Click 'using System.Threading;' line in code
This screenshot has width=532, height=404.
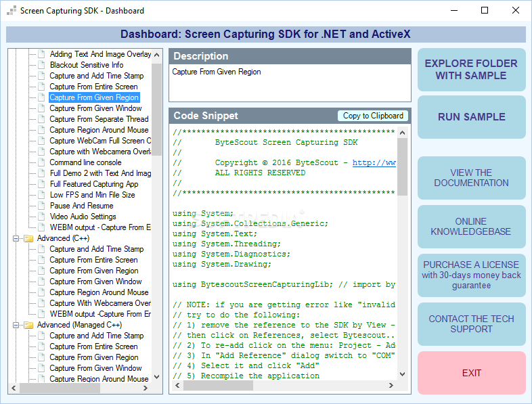click(x=227, y=244)
